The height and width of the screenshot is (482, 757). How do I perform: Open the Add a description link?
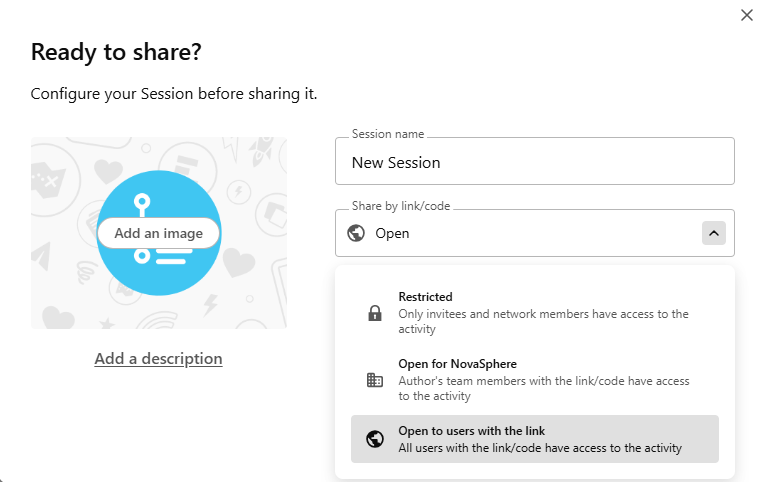158,358
